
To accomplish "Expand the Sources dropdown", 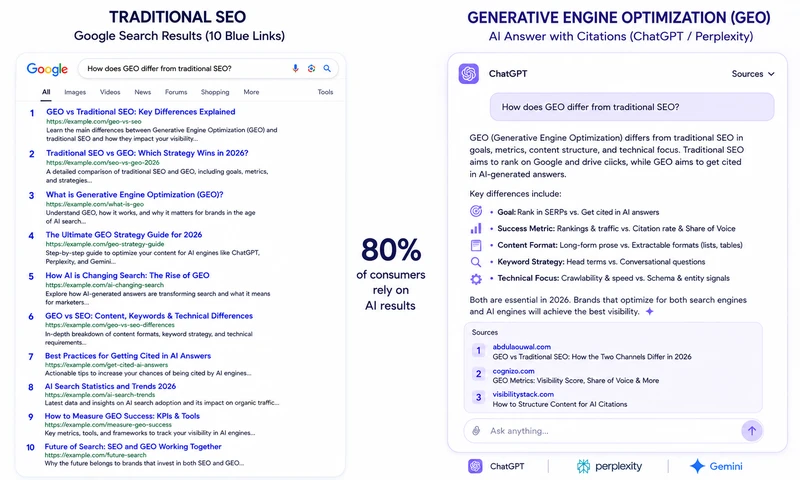I will 753,74.
